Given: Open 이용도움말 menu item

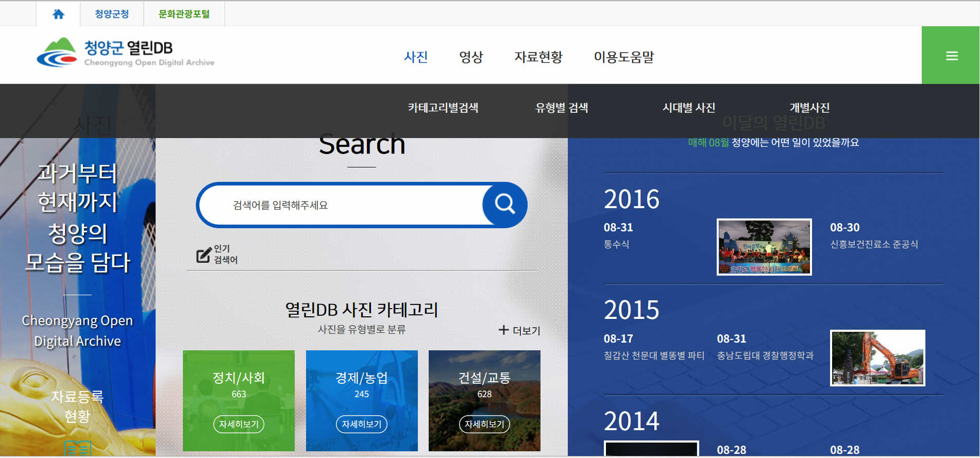Looking at the screenshot, I should (623, 57).
